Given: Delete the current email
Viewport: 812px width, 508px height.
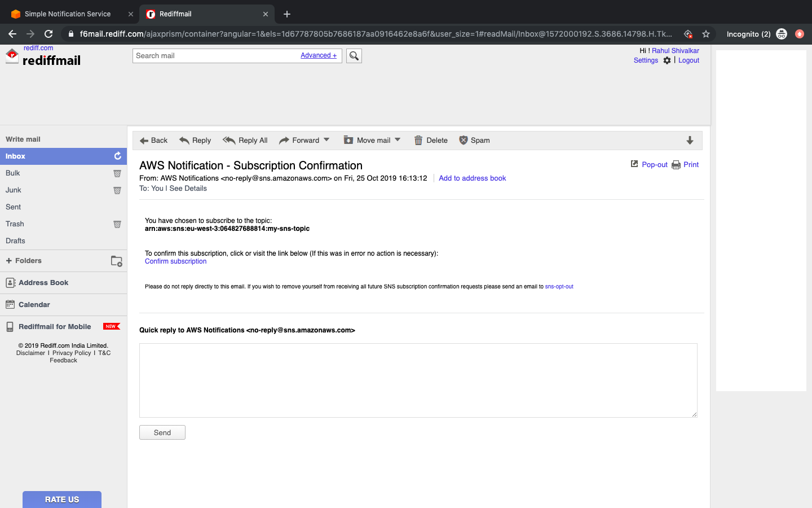Looking at the screenshot, I should [x=430, y=140].
